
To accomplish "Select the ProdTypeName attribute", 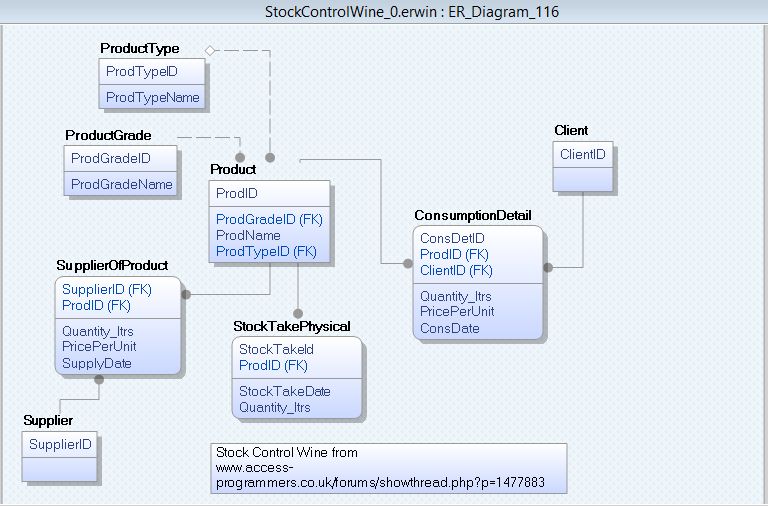I will pos(153,97).
